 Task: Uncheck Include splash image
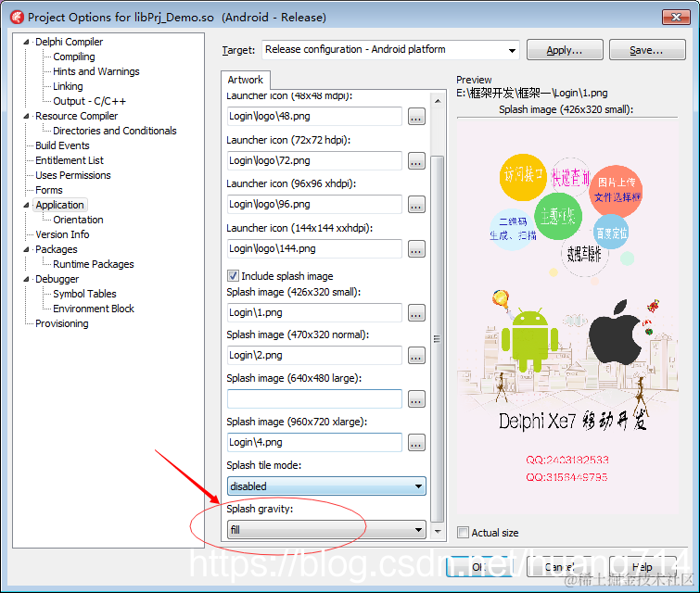pos(233,276)
